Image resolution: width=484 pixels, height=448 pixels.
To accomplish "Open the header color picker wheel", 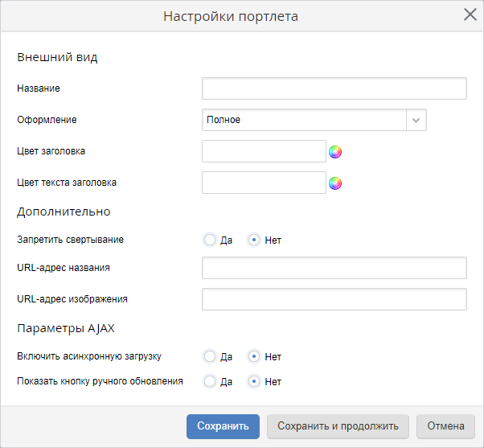I will [335, 151].
